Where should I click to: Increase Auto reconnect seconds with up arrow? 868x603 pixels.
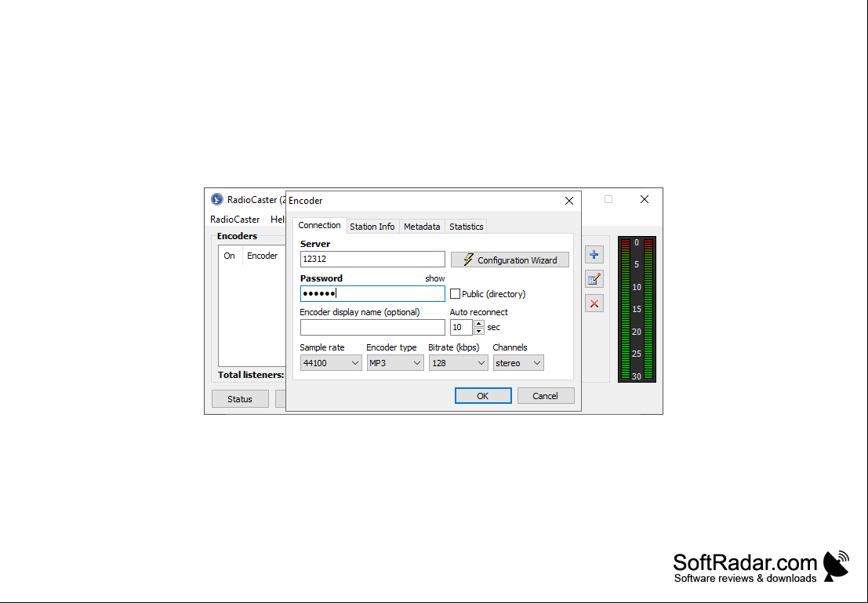[x=479, y=323]
